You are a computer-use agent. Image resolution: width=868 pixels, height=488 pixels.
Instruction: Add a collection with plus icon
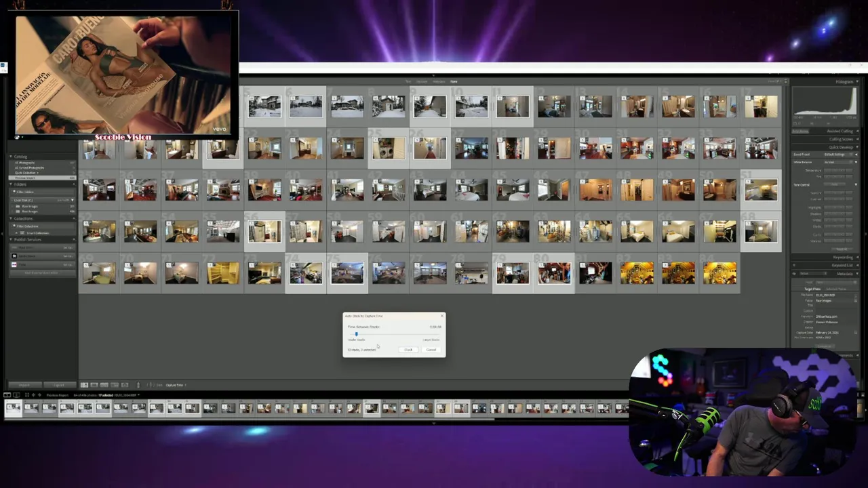[x=73, y=219]
